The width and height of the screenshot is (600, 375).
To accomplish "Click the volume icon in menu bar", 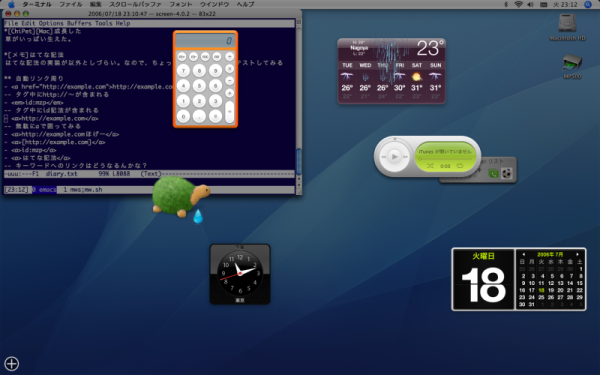I will [530, 5].
